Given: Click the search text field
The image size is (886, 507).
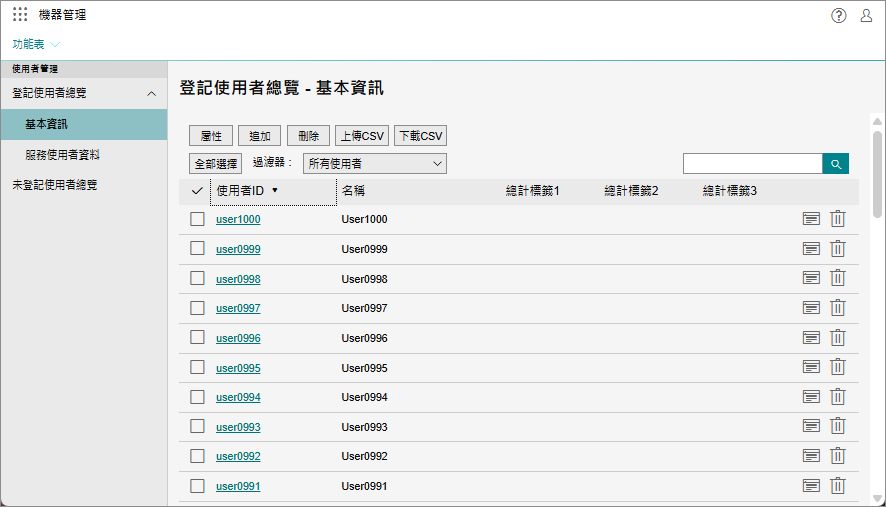Looking at the screenshot, I should [x=752, y=163].
